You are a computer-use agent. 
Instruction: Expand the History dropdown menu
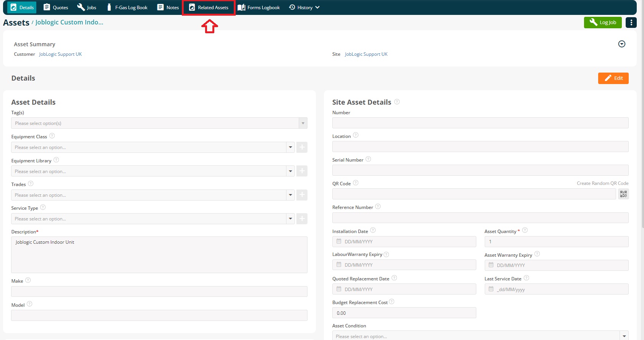click(304, 7)
